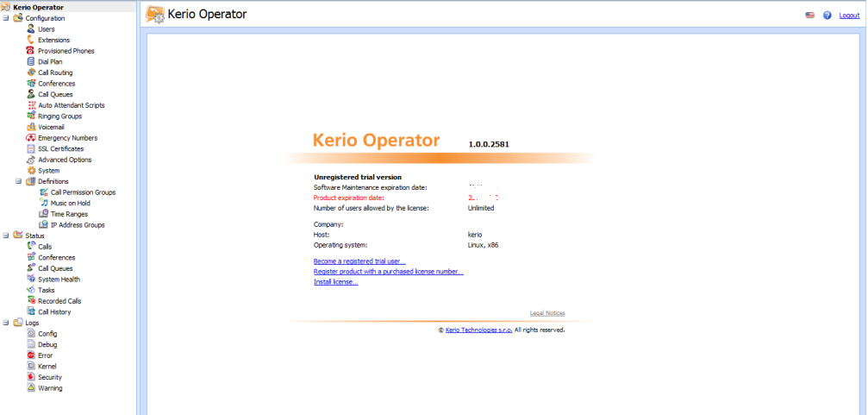This screenshot has width=868, height=415.
Task: Open Configuration's Conferences icon
Action: pos(32,83)
